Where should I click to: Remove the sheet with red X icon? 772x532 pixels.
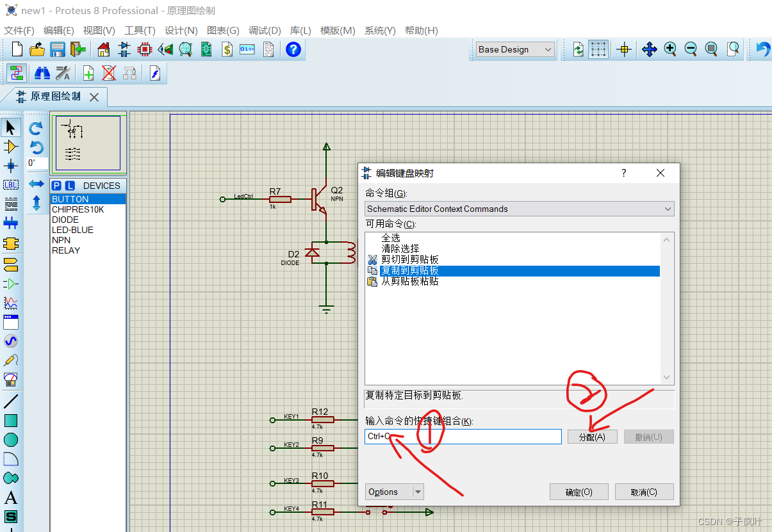[109, 73]
